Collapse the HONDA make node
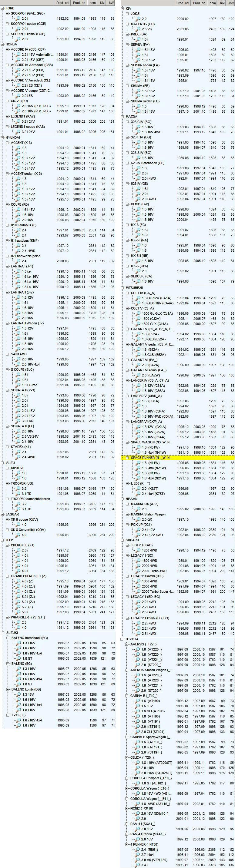235x868 pixels. (2, 45)
